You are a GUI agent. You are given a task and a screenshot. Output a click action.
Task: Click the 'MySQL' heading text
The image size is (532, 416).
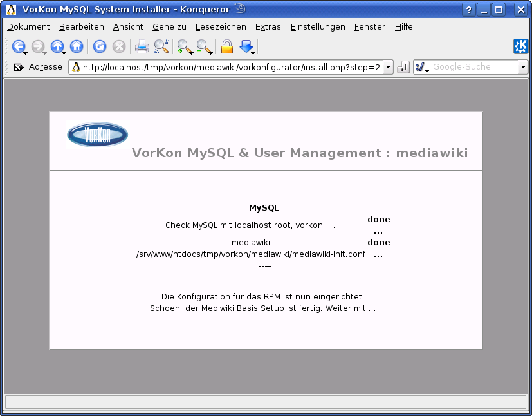[264, 207]
